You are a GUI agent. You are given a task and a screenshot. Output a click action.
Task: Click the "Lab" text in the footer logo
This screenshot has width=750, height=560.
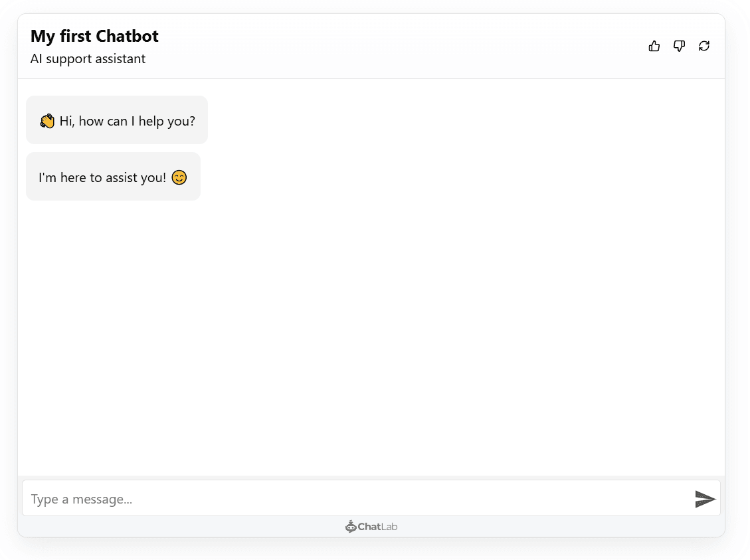[x=389, y=527]
